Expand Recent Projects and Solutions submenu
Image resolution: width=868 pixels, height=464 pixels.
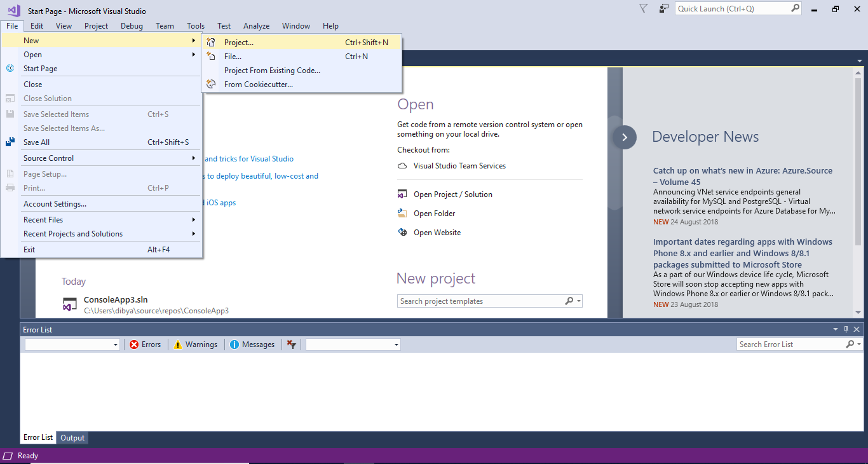click(x=102, y=234)
